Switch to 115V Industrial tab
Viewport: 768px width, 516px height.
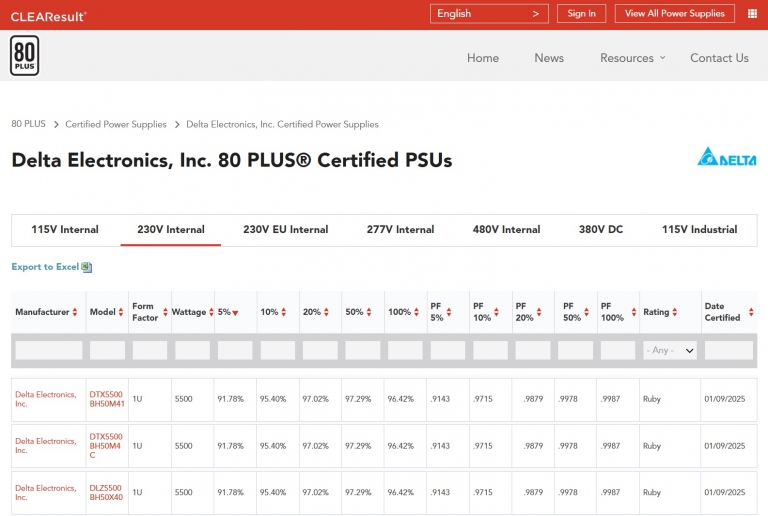pyautogui.click(x=699, y=230)
